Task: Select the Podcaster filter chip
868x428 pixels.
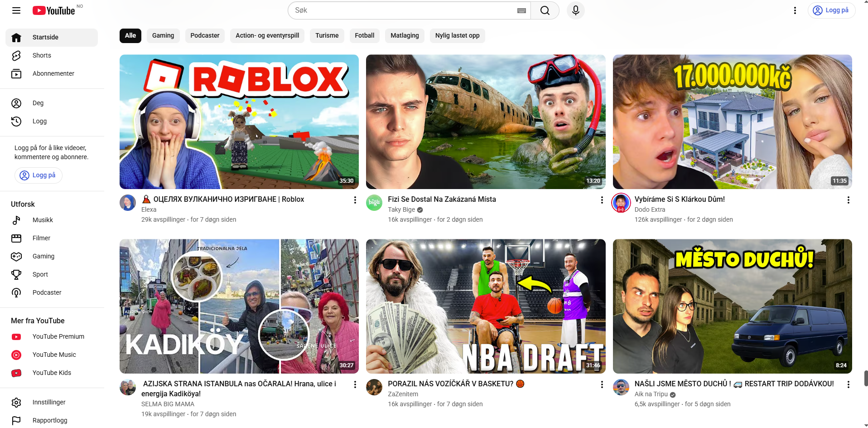Action: click(x=205, y=36)
